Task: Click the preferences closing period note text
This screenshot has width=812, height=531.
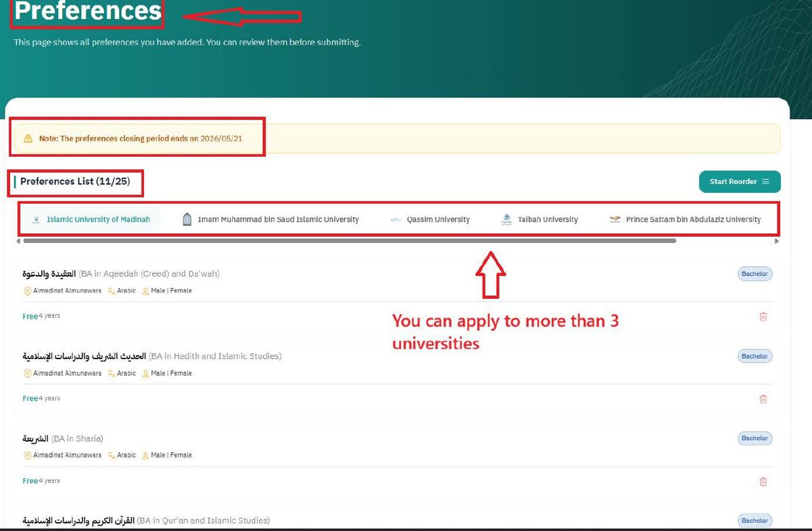Action: [x=141, y=138]
